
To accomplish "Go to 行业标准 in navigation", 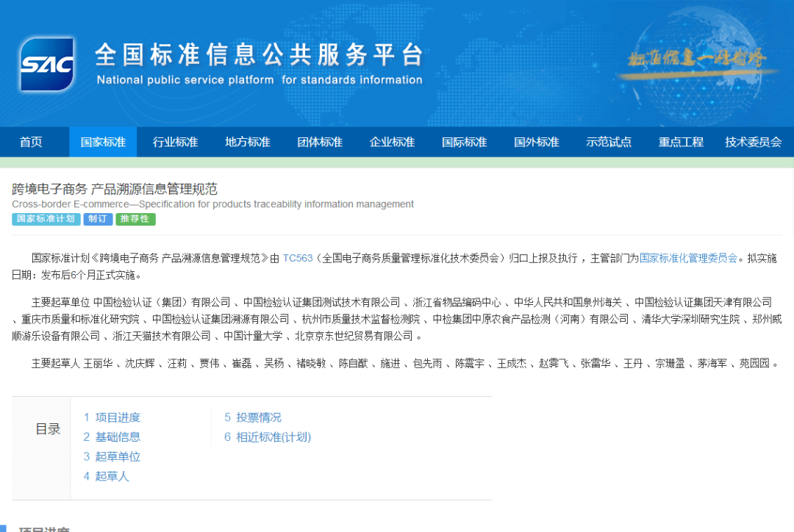I will click(x=175, y=143).
